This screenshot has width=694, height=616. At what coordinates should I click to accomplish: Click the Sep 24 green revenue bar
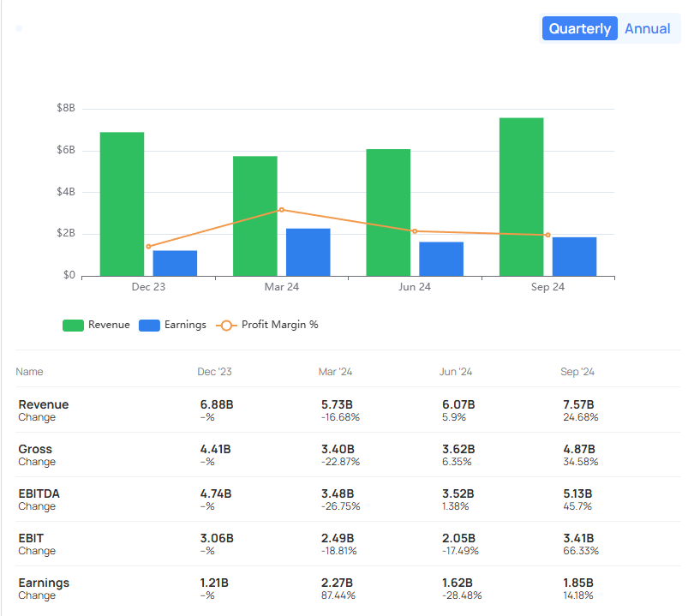pyautogui.click(x=522, y=197)
